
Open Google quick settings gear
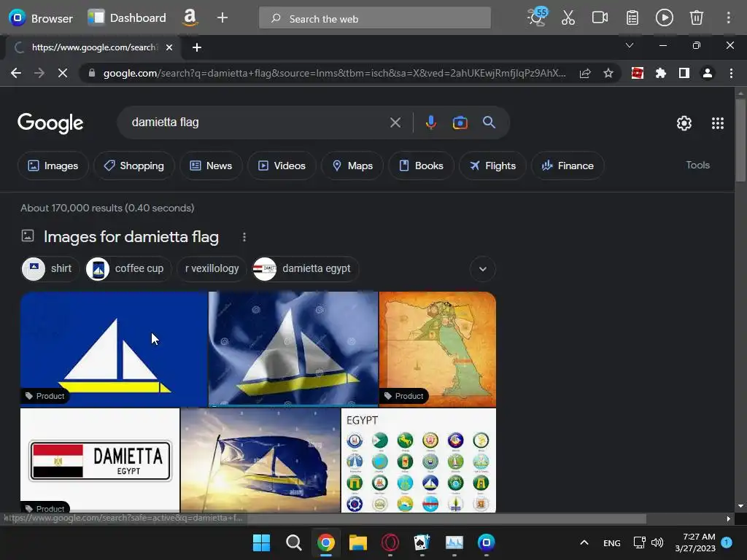pyautogui.click(x=684, y=123)
